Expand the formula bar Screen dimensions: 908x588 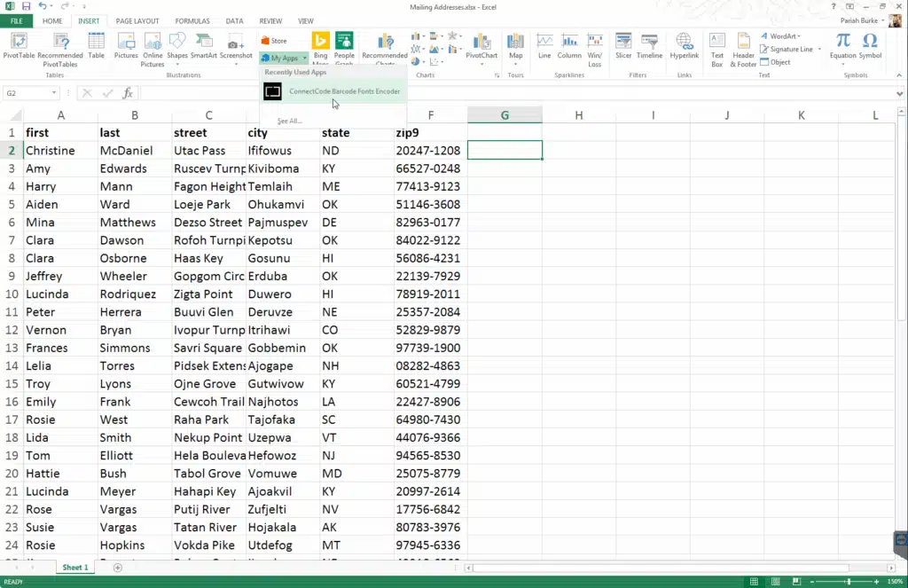(x=900, y=93)
